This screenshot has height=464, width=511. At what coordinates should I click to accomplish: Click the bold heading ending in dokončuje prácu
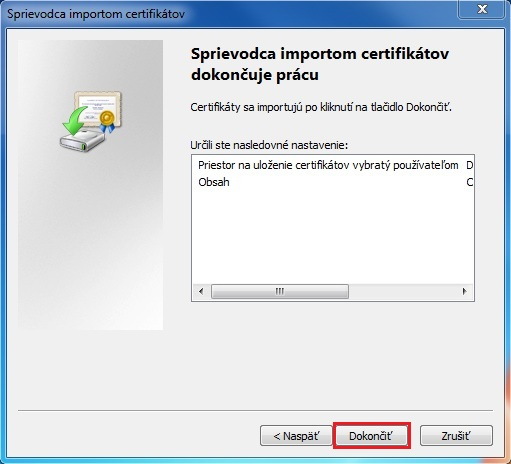coord(320,64)
